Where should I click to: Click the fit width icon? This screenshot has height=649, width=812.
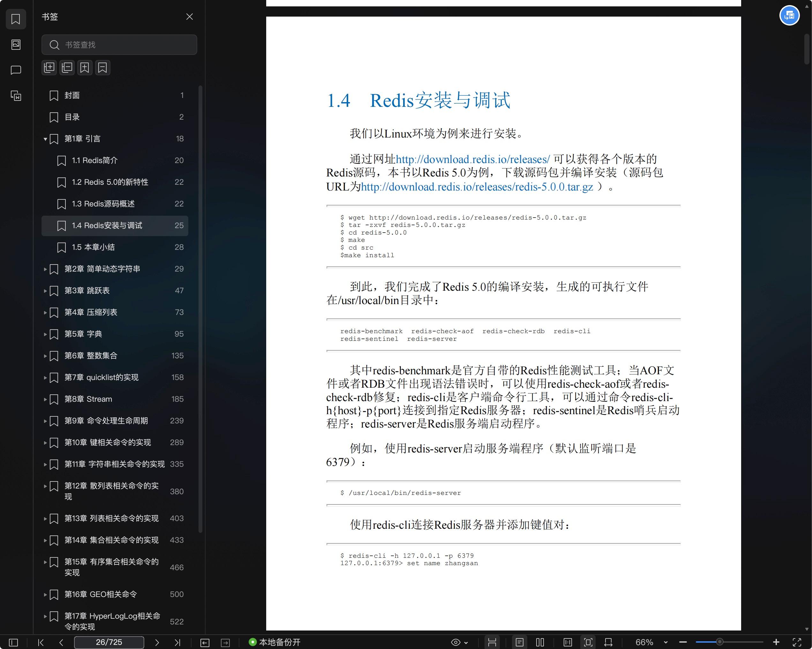608,642
